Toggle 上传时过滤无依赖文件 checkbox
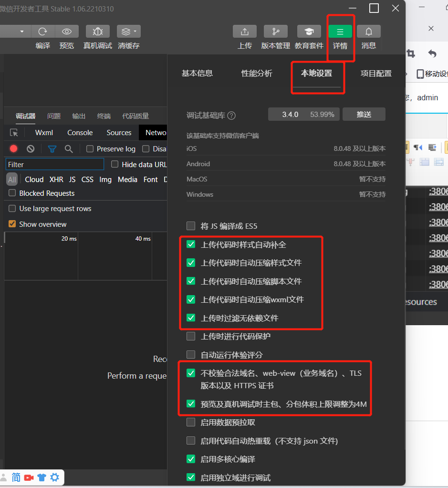This screenshot has width=448, height=488. point(191,318)
